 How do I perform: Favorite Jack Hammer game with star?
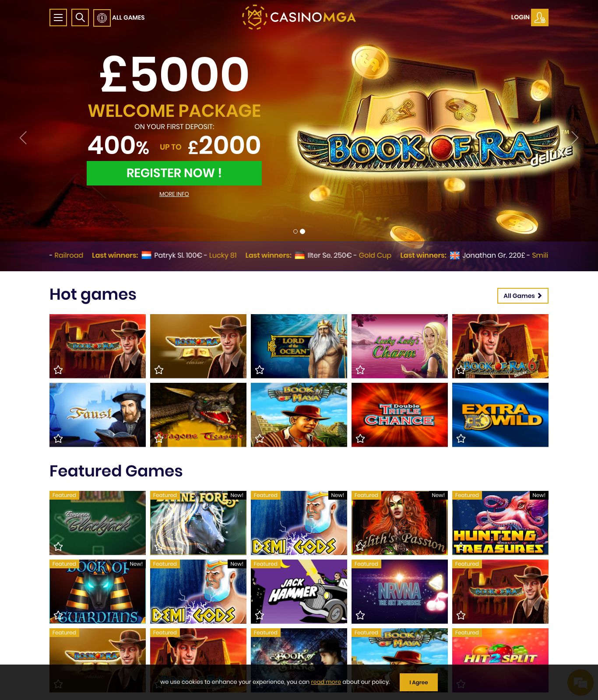[x=260, y=616]
